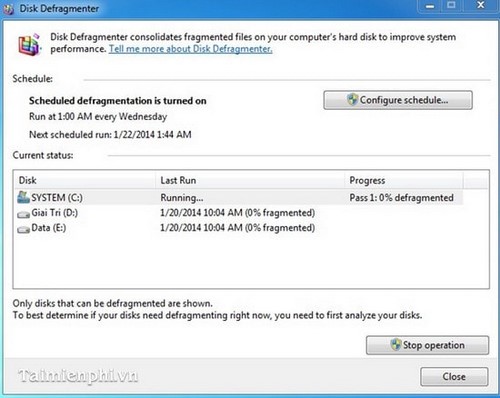Close the Disk Defragmenter dialog with the Close button

pyautogui.click(x=454, y=377)
